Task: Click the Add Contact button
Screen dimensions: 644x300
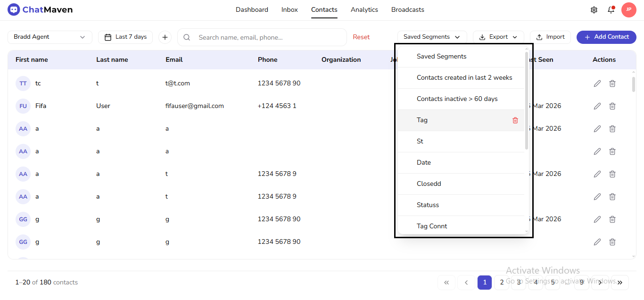Action: (606, 37)
